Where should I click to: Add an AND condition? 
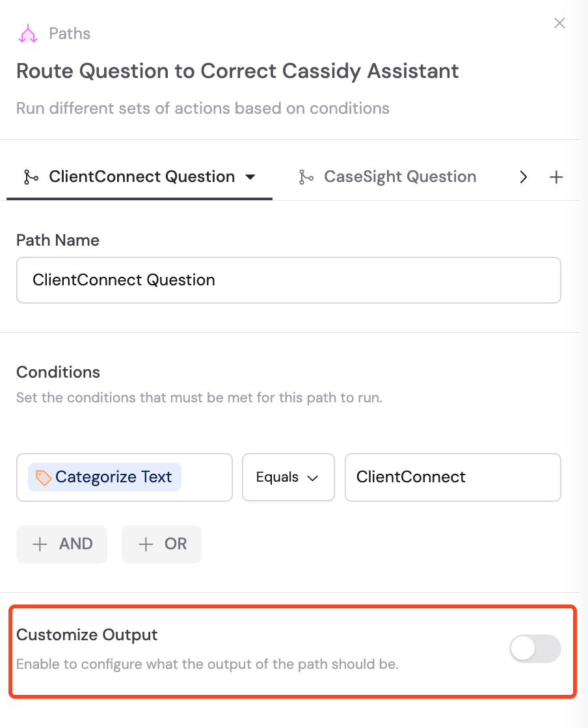tap(61, 544)
